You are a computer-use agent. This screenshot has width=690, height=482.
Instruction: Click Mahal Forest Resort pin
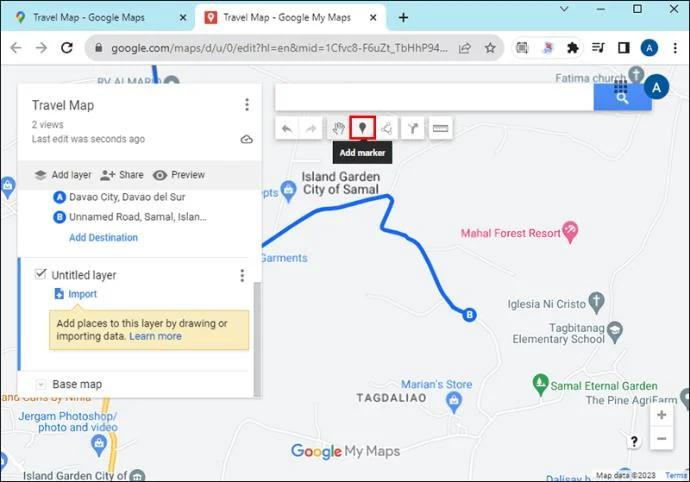click(x=570, y=232)
